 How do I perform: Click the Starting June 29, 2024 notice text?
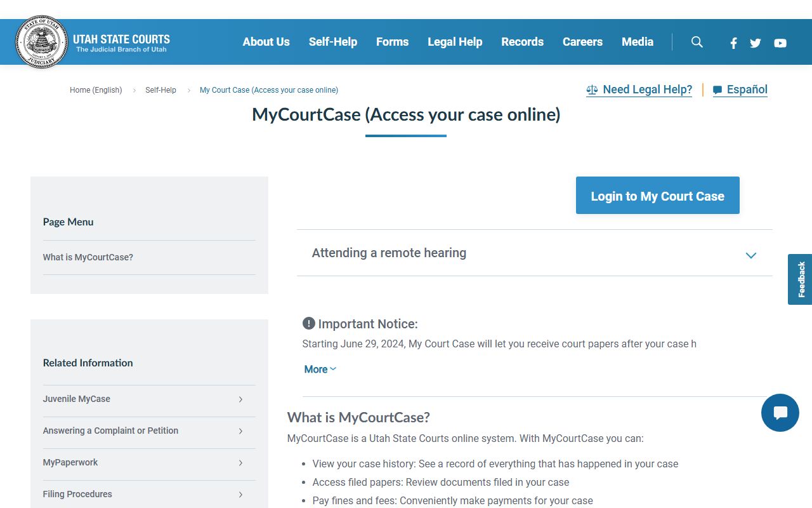tap(499, 344)
